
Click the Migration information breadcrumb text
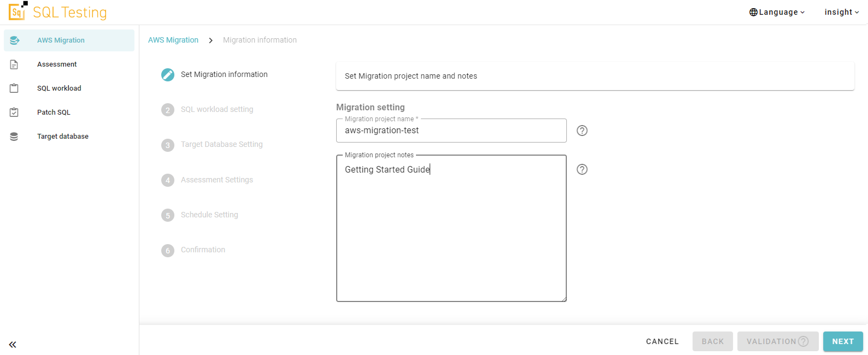pos(260,40)
